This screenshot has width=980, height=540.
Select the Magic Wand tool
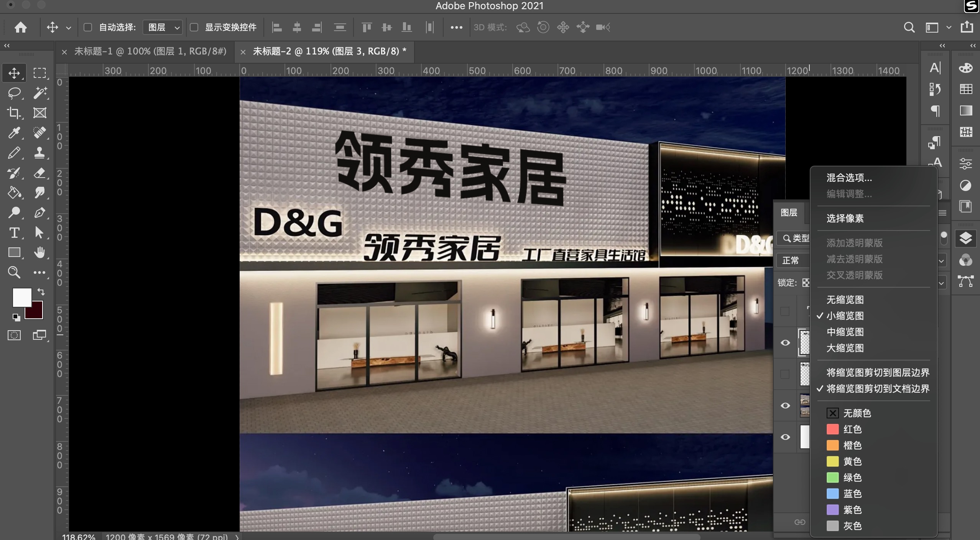tap(40, 93)
